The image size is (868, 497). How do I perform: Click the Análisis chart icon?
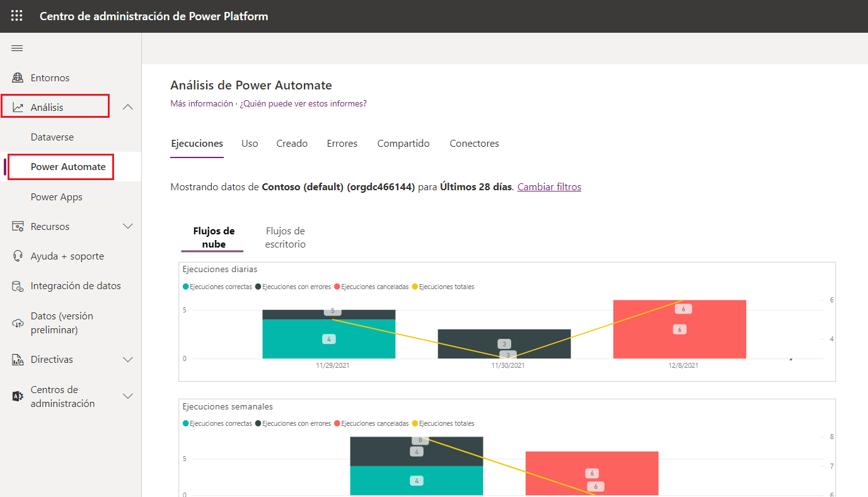[x=18, y=108]
